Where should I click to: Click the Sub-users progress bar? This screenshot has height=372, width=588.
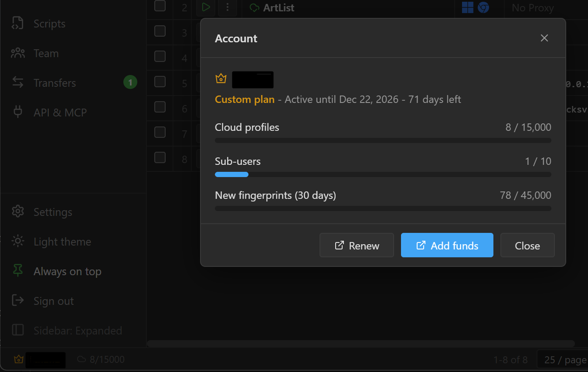[x=383, y=174]
